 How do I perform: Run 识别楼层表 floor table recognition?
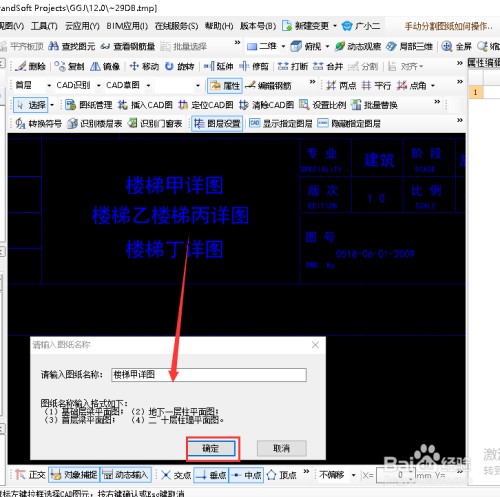94,124
